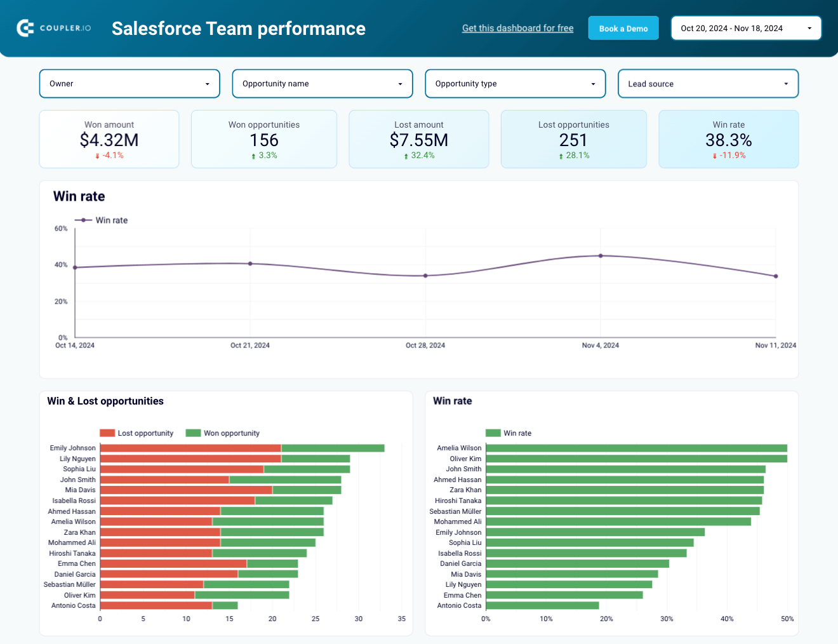This screenshot has height=644, width=838.
Task: Click the Win rate 38.3% value
Action: (x=729, y=140)
